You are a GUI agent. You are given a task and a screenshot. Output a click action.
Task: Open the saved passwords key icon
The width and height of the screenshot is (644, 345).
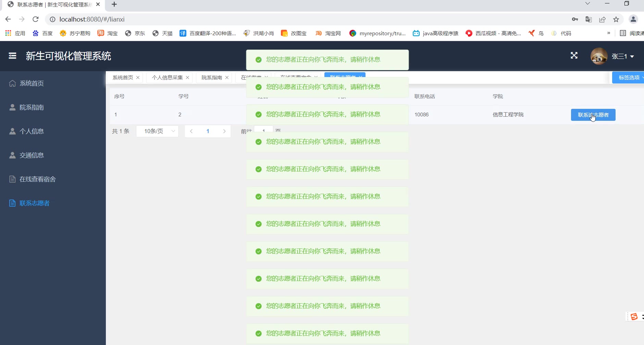click(x=575, y=20)
